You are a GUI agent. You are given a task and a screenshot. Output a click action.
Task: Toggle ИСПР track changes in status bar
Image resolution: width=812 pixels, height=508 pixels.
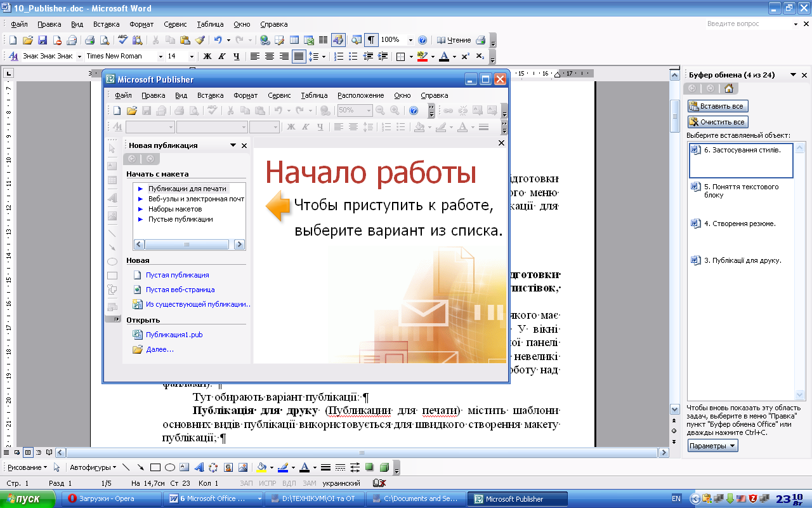click(267, 483)
